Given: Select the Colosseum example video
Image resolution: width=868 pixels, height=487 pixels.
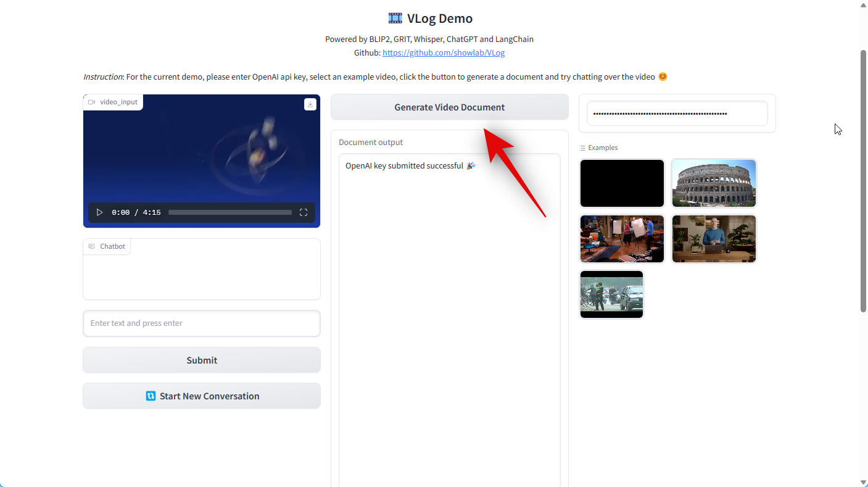Looking at the screenshot, I should tap(714, 183).
